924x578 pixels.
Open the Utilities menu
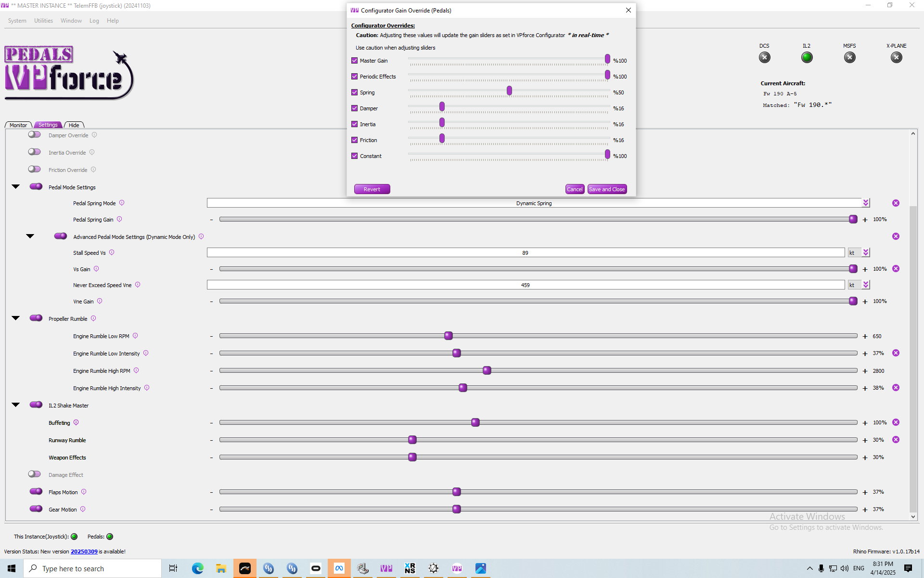click(x=43, y=21)
